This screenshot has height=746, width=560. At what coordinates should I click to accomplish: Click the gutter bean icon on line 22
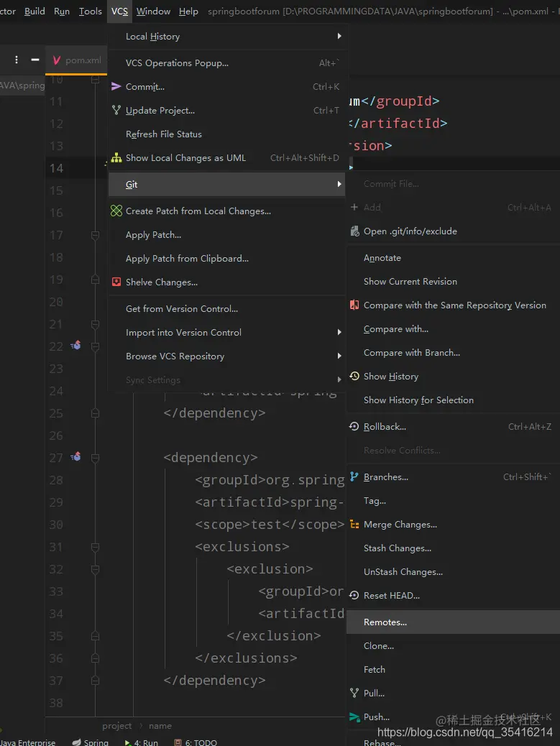click(75, 346)
